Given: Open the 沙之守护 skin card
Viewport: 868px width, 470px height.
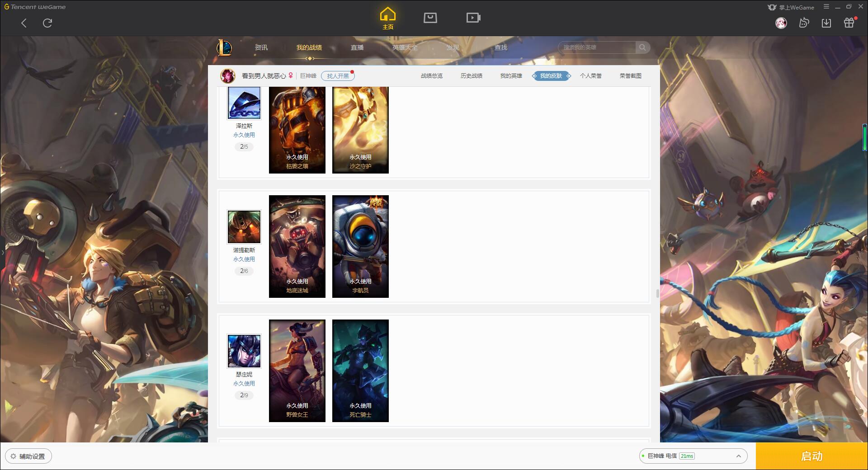Looking at the screenshot, I should [360, 130].
